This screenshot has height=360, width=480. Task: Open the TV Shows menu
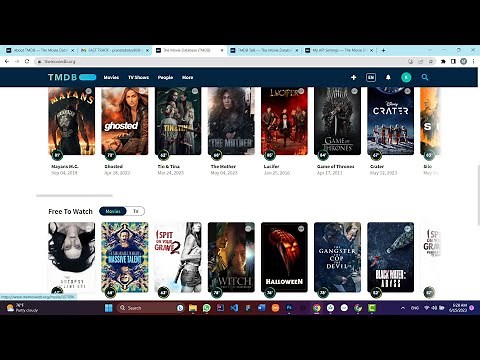(139, 77)
